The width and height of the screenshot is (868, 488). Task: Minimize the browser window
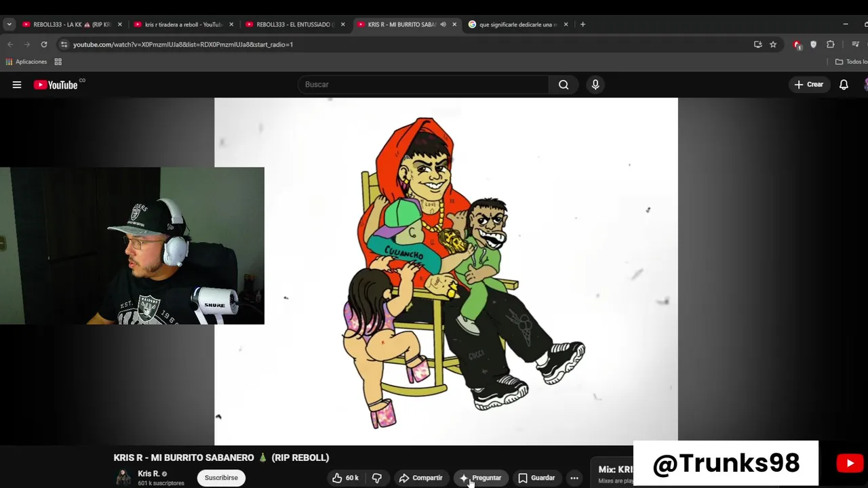(845, 24)
